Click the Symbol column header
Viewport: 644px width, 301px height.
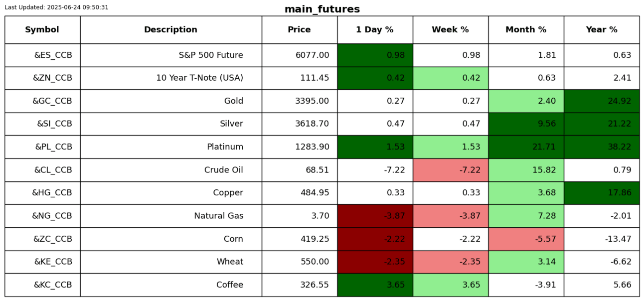(42, 30)
